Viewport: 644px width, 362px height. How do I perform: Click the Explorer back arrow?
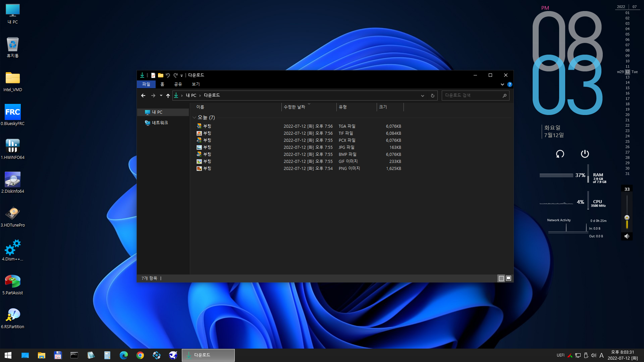pyautogui.click(x=143, y=96)
